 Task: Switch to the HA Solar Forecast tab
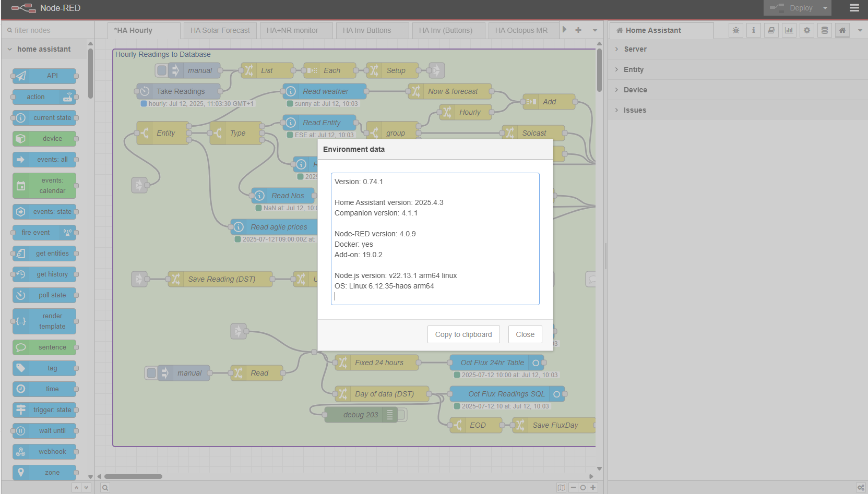[x=220, y=30]
